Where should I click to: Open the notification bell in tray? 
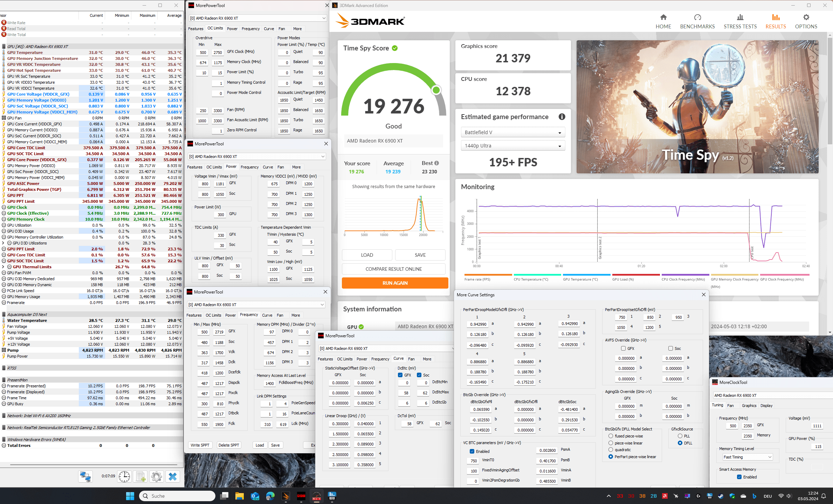(x=824, y=496)
